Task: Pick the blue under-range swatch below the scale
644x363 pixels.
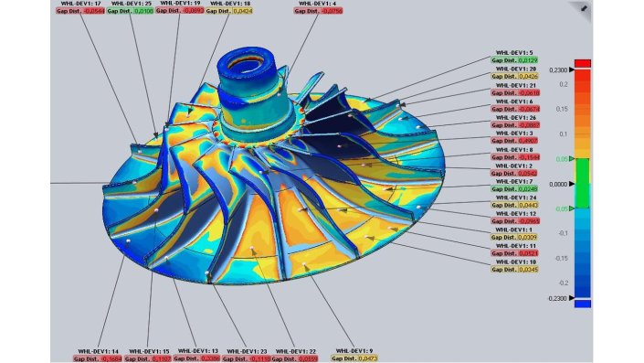Action: (583, 304)
